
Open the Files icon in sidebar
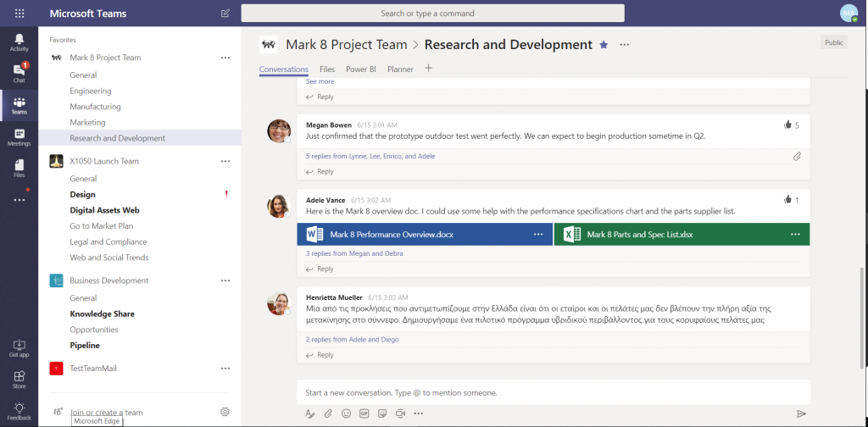pyautogui.click(x=19, y=168)
